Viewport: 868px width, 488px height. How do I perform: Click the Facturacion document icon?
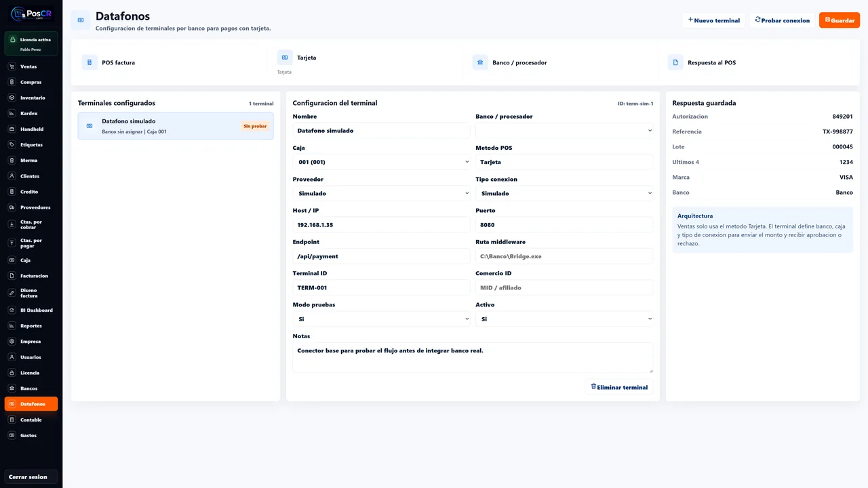pos(12,276)
